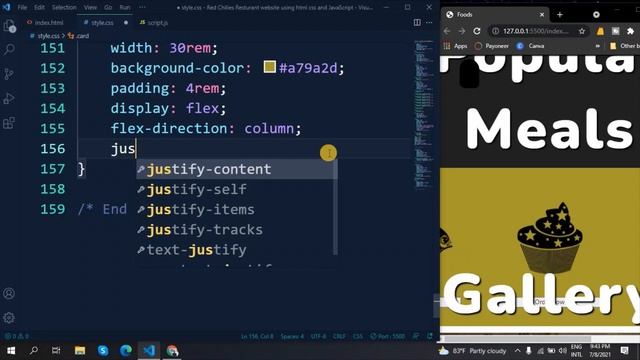Open the Edit menu
Viewport: 640px width, 360px height.
click(39, 7)
